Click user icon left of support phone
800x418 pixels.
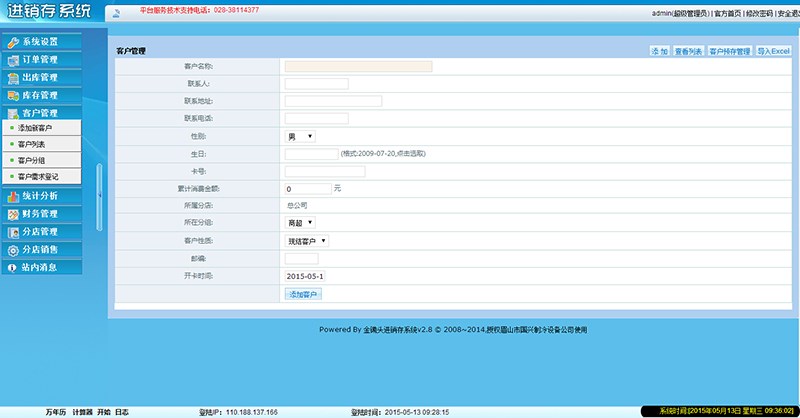click(x=116, y=13)
